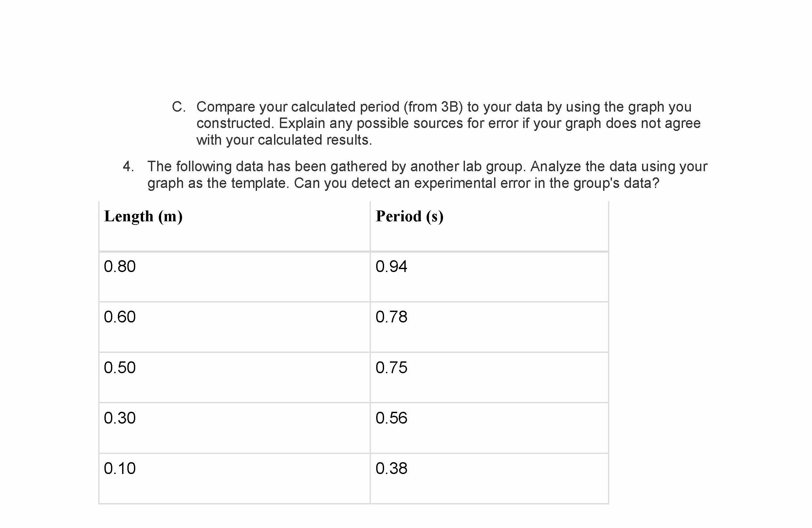Click the Period (s) column header

pos(409,216)
